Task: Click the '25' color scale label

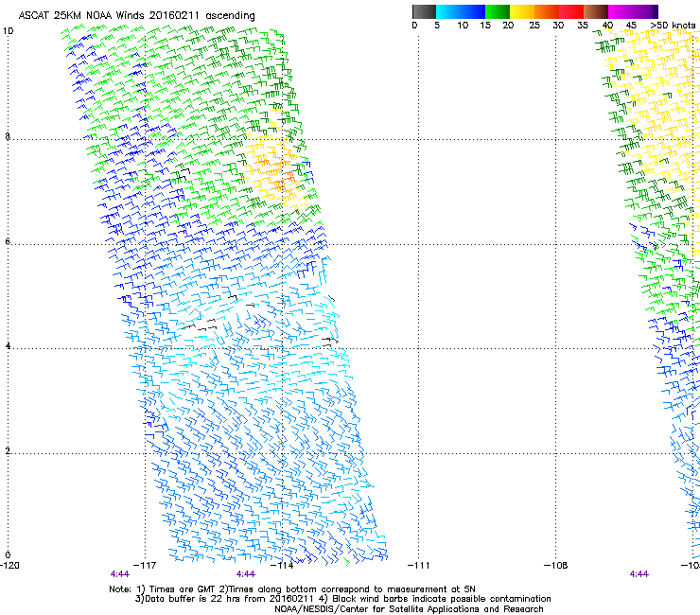Action: 534,26
